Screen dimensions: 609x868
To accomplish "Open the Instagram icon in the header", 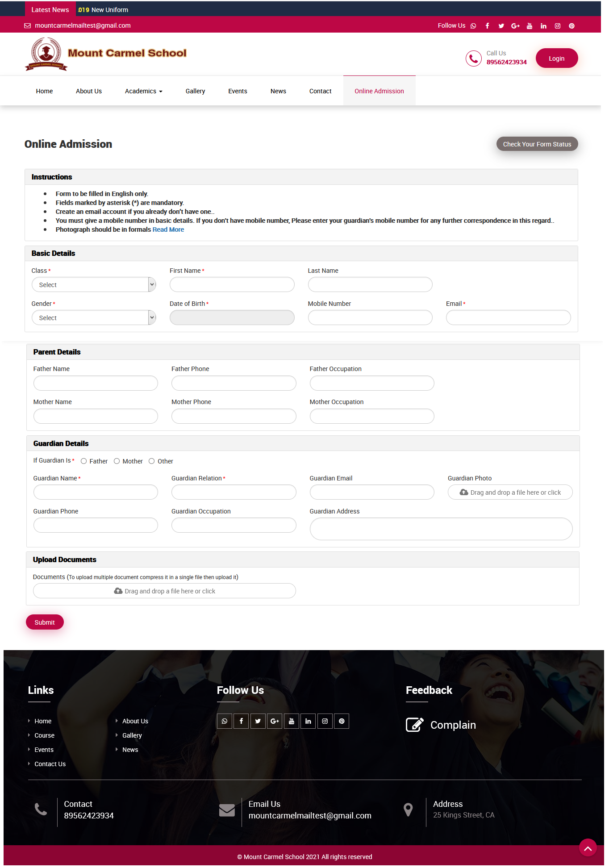I will pyautogui.click(x=557, y=25).
